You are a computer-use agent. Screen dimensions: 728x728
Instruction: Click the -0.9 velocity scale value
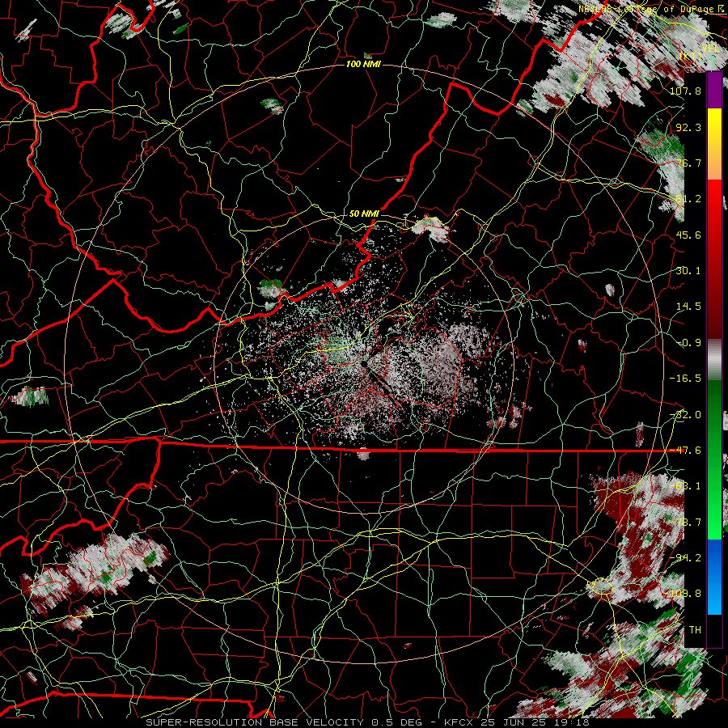[688, 343]
